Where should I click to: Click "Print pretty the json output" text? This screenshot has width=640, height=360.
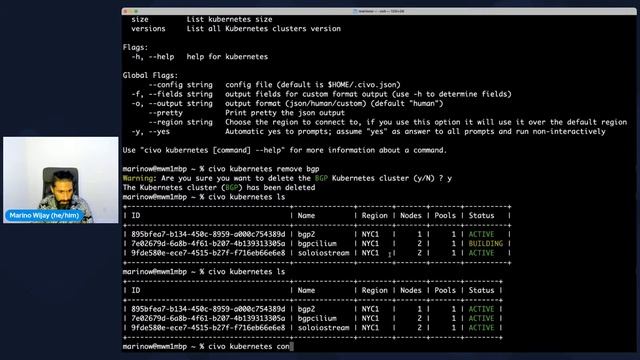click(285, 113)
